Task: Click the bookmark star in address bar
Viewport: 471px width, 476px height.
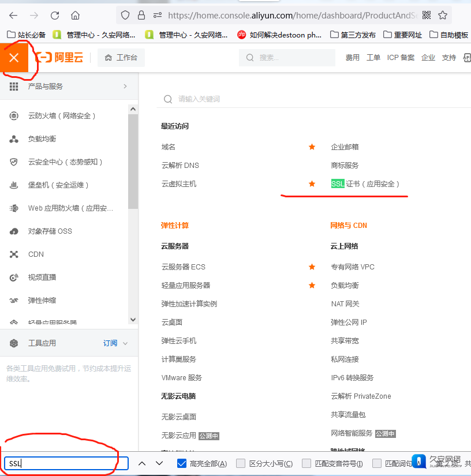Action: pyautogui.click(x=443, y=16)
